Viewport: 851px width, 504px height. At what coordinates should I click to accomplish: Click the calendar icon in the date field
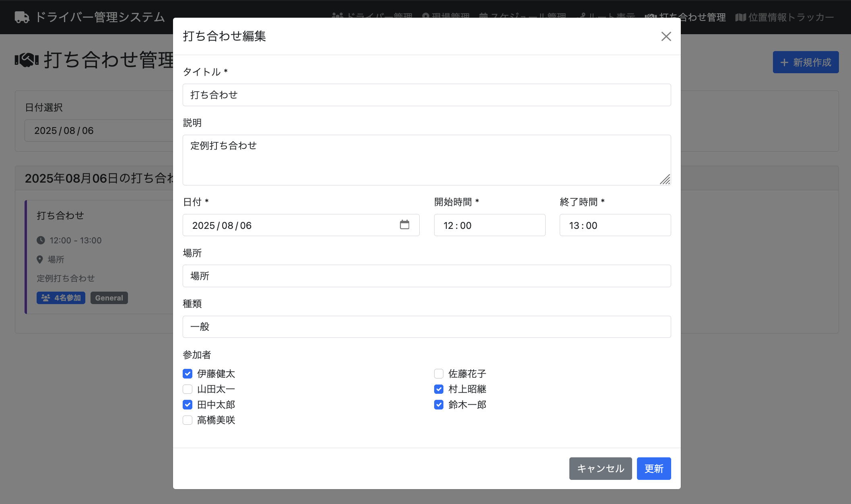tap(404, 225)
